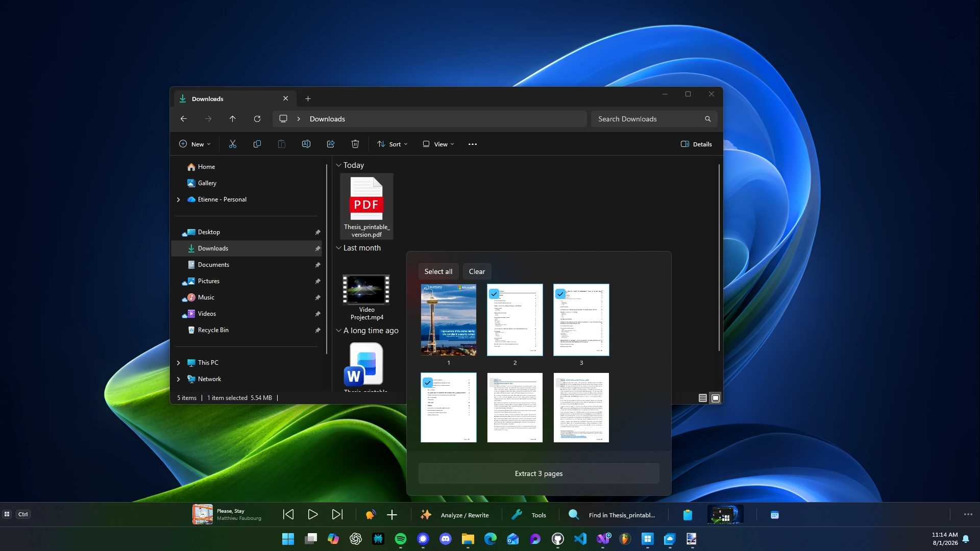Uncheck the fourth page thumbnail checkbox
980x551 pixels.
[428, 382]
